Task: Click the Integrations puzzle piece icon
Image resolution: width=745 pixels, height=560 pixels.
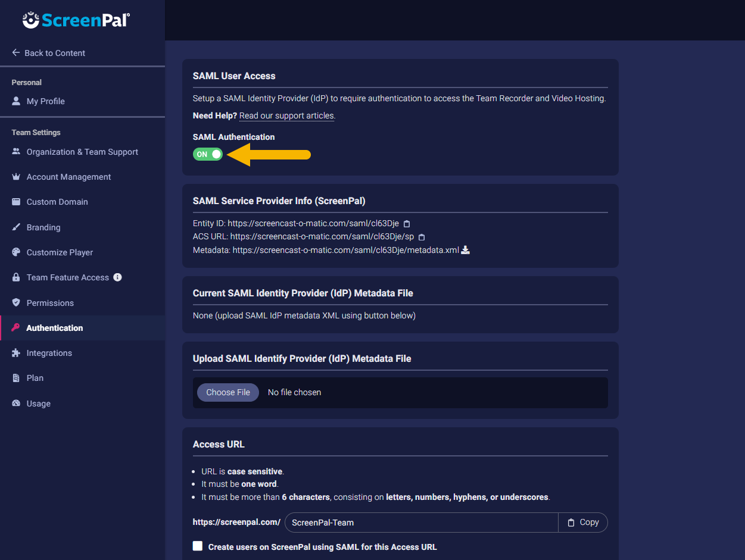Action: coord(16,353)
